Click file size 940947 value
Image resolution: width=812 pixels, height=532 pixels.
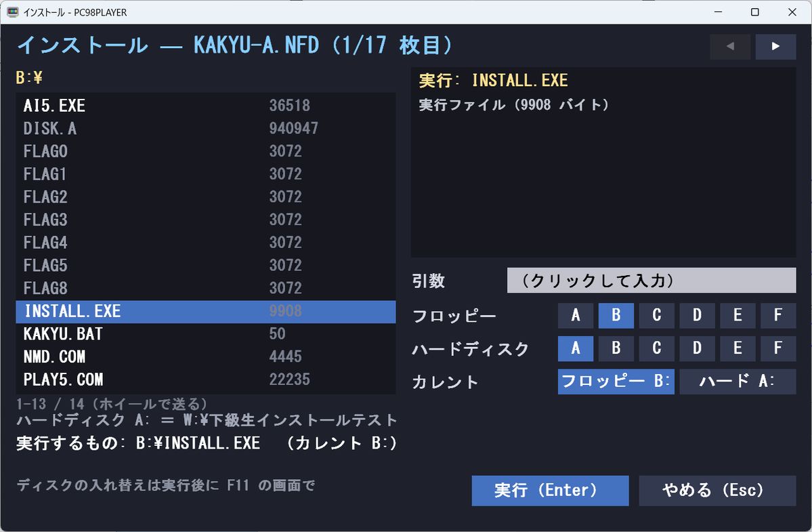tap(294, 128)
